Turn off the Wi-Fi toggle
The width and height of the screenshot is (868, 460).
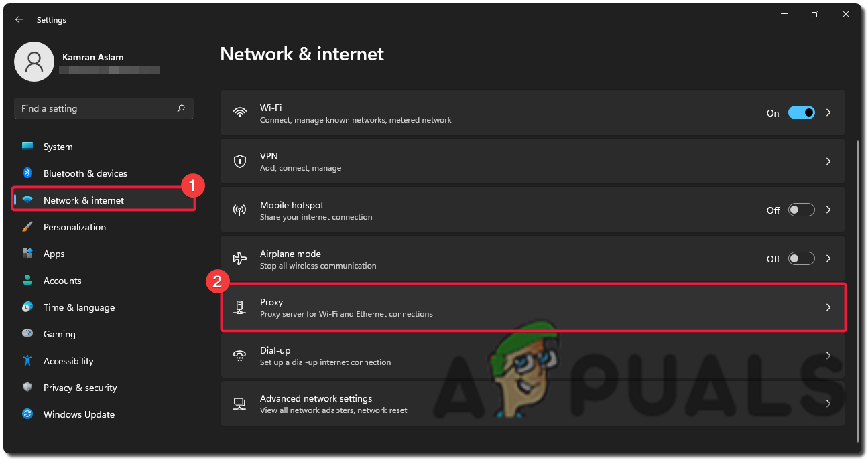tap(801, 113)
